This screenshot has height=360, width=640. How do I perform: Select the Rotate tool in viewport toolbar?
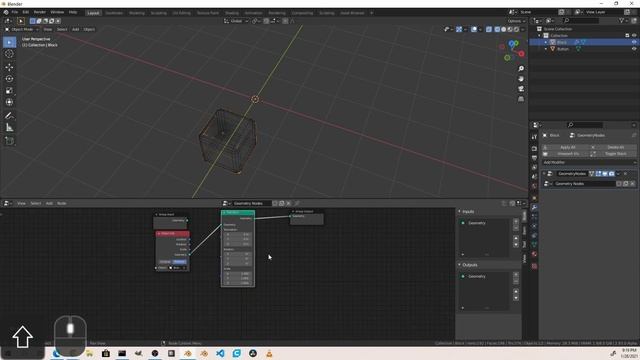[x=9, y=79]
